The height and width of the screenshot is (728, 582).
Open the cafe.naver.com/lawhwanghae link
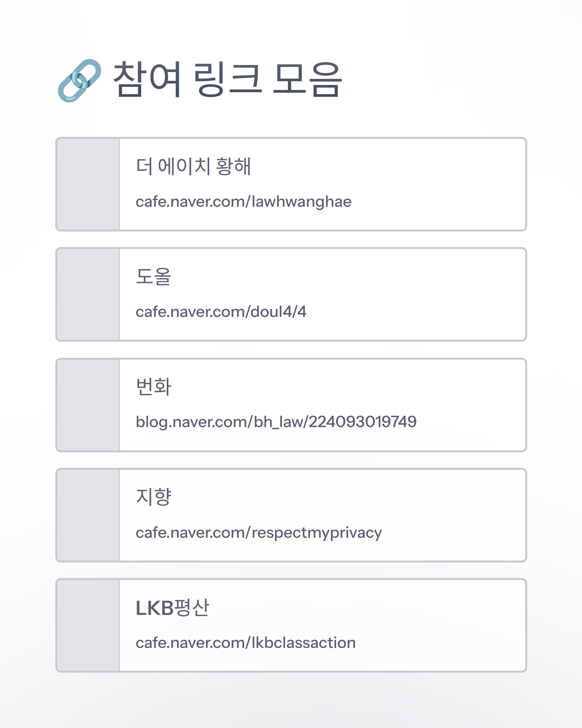pos(244,202)
